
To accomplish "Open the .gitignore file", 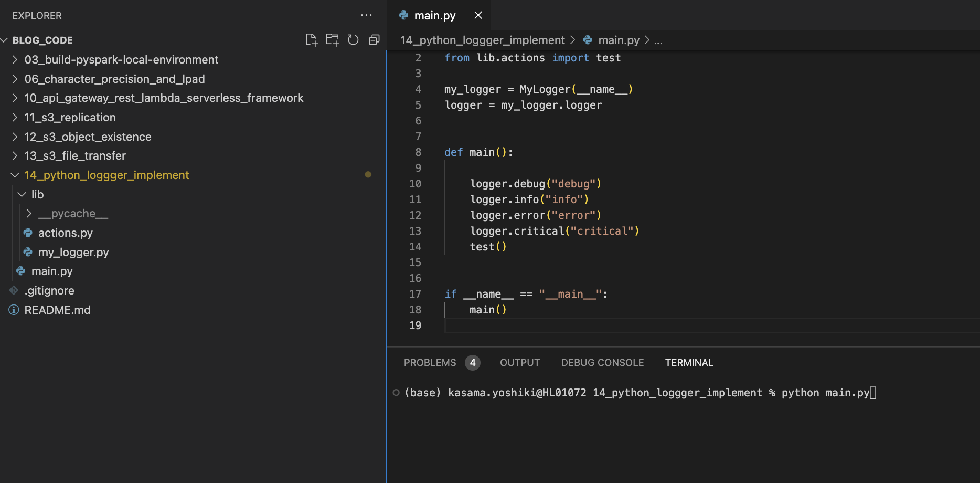I will 49,290.
